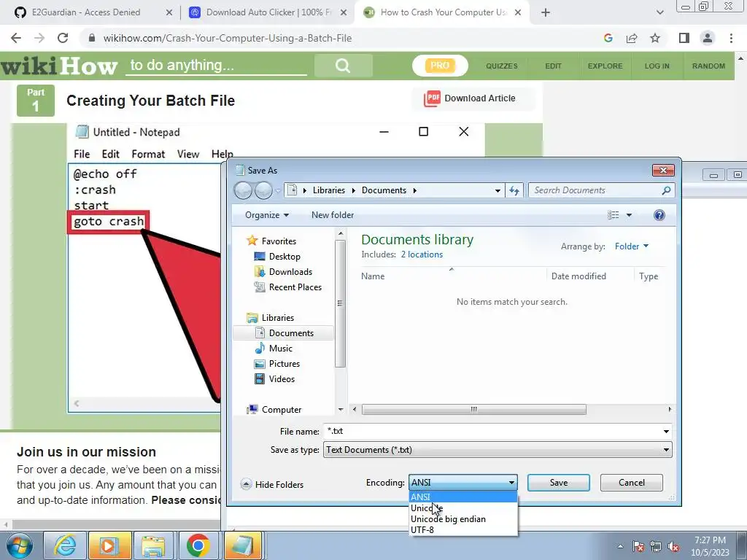Open the Chrome three-dot menu
Viewport: 747px width, 560px height.
point(731,38)
